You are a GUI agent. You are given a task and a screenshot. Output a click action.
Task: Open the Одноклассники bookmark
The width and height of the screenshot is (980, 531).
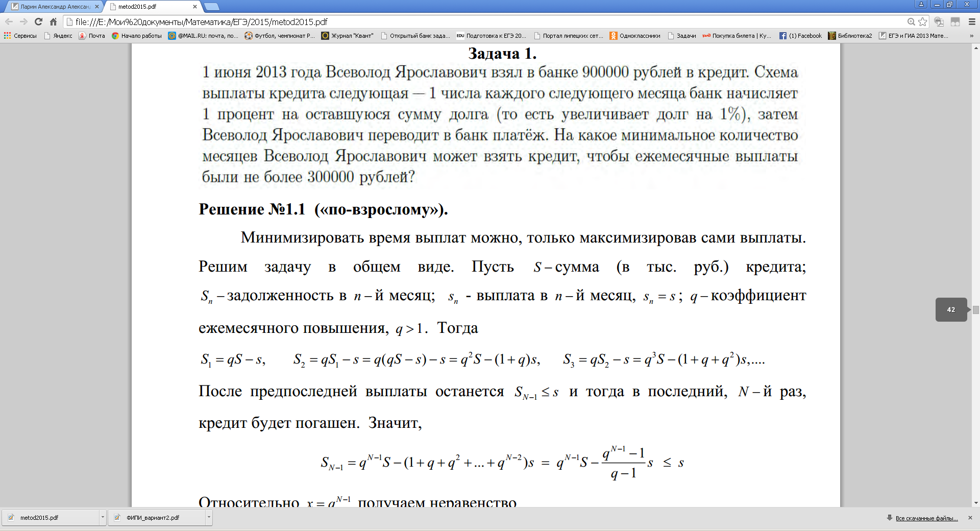tap(635, 36)
